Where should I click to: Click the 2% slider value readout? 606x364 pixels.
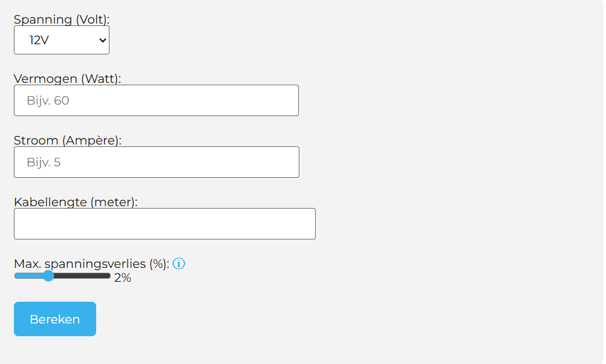pyautogui.click(x=123, y=278)
